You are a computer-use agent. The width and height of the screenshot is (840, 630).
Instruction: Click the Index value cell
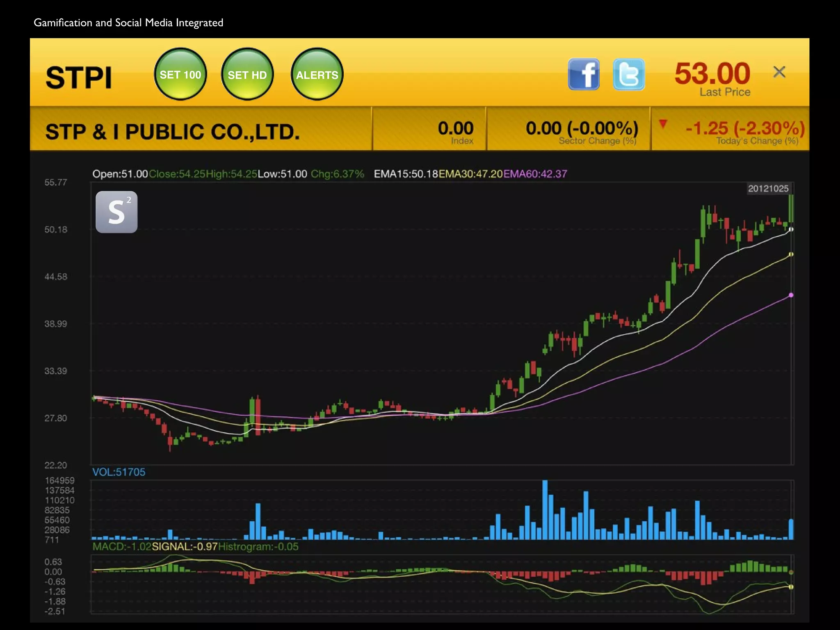(x=455, y=129)
